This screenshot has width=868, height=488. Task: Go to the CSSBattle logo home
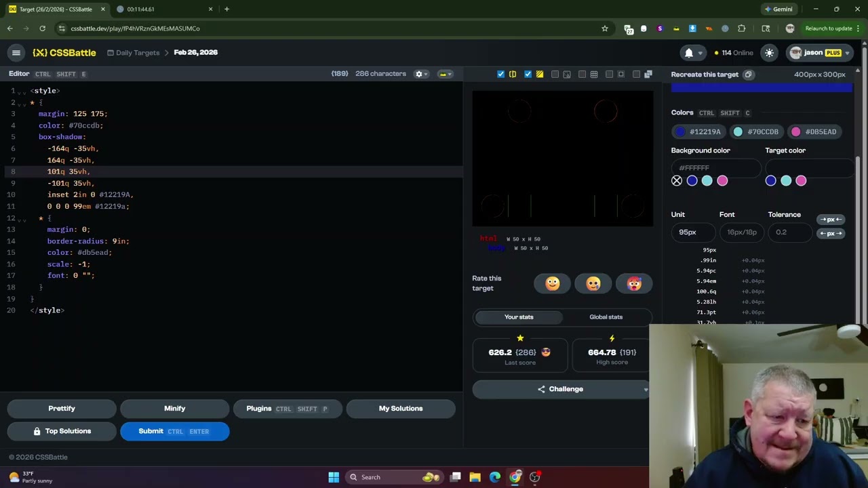tap(64, 52)
